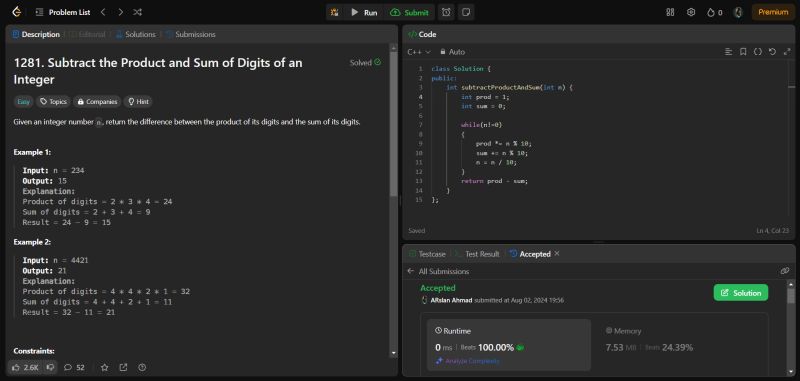Image resolution: width=800 pixels, height=381 pixels.
Task: Close the Accepted tab
Action: pos(557,253)
